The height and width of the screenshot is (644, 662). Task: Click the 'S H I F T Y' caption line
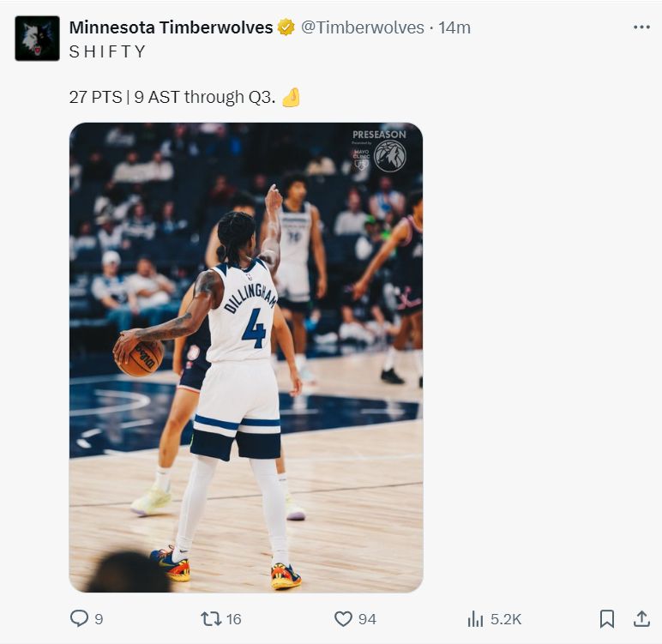coord(108,51)
